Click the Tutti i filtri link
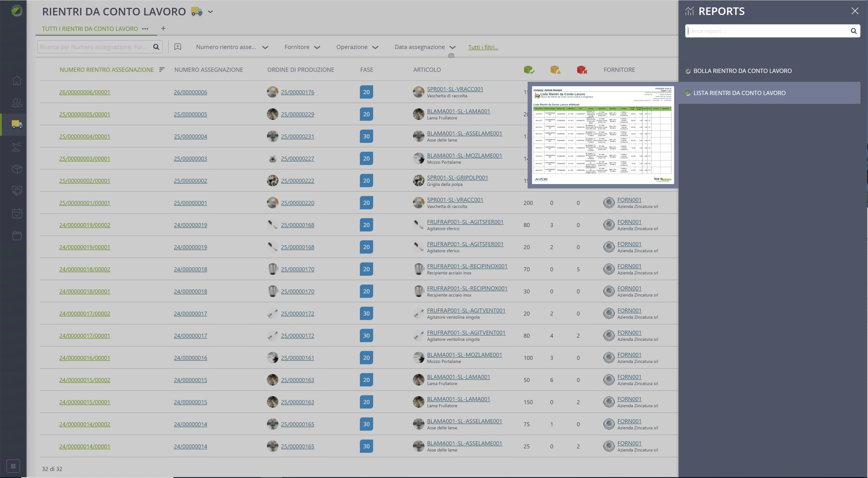The image size is (868, 478). (483, 47)
